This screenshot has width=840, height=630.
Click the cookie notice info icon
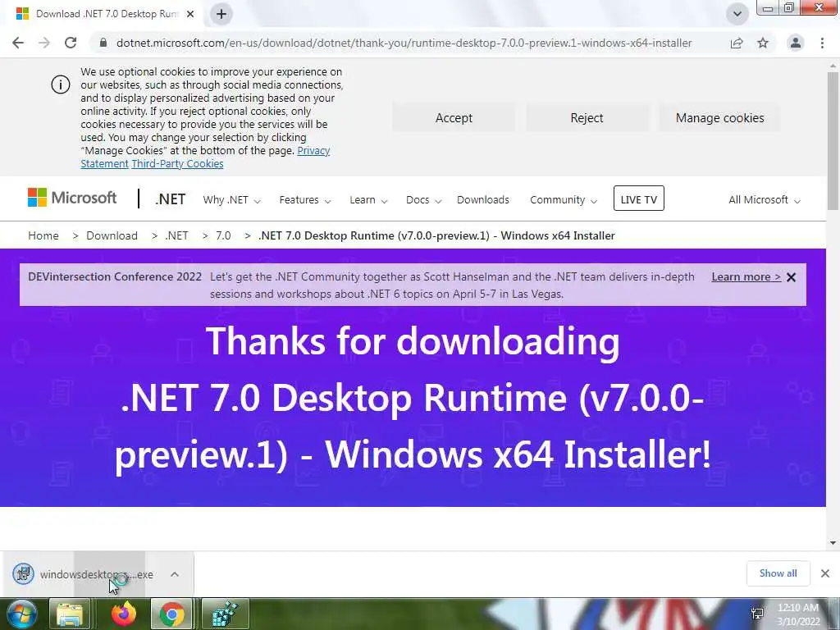tap(61, 84)
